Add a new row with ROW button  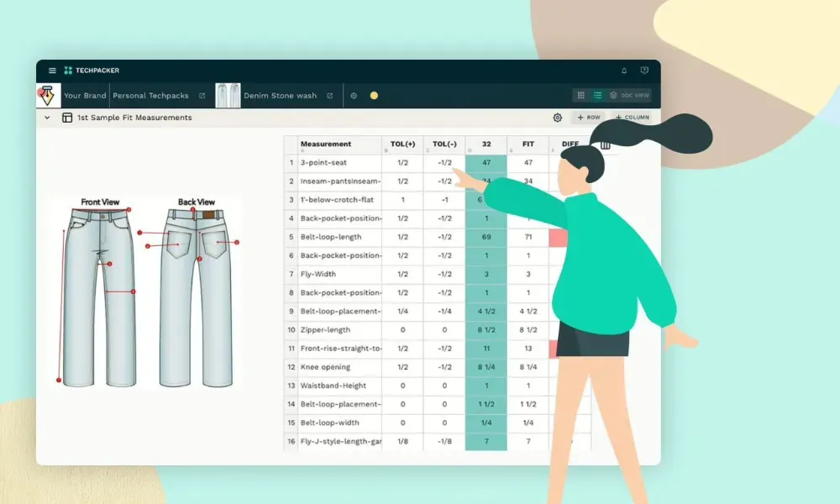(x=588, y=118)
